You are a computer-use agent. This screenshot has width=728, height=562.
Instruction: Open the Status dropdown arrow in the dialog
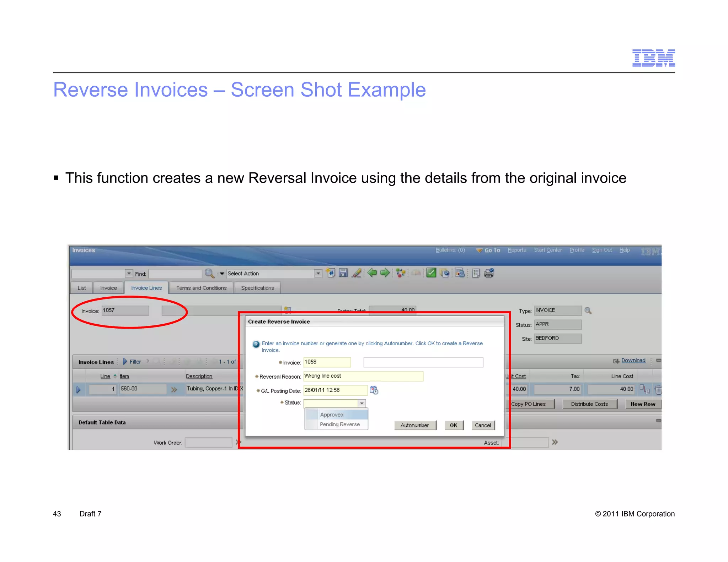click(x=362, y=403)
